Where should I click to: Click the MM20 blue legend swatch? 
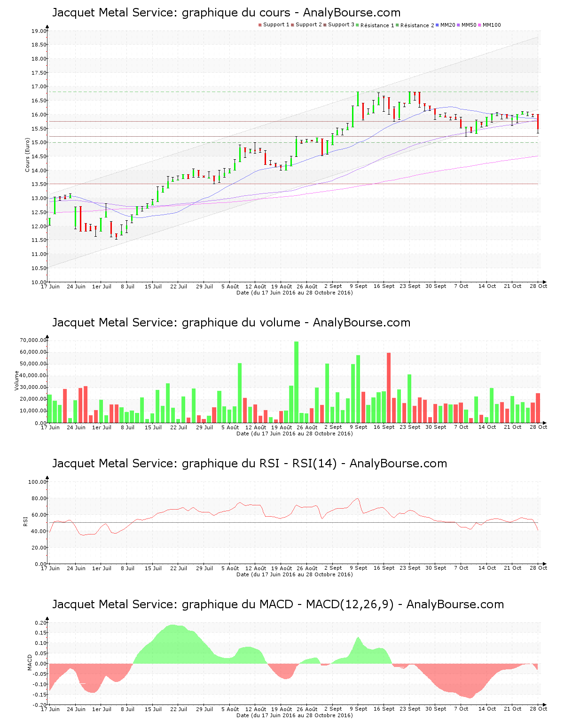tap(438, 25)
